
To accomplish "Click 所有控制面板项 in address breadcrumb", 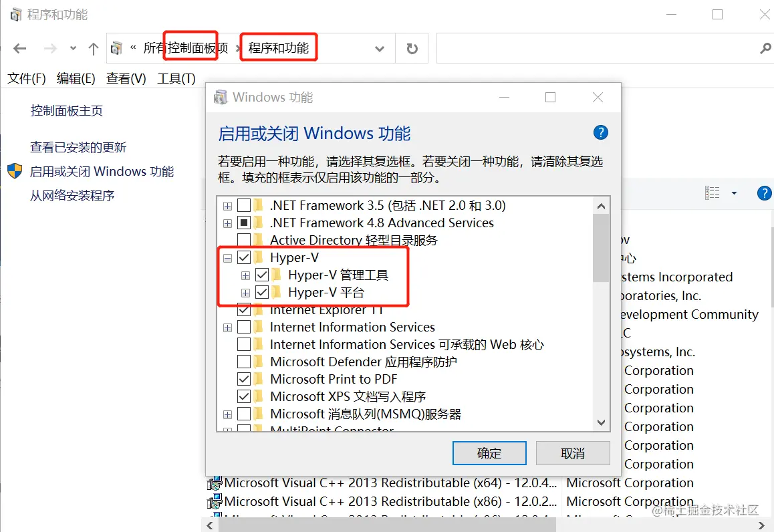I will [186, 48].
